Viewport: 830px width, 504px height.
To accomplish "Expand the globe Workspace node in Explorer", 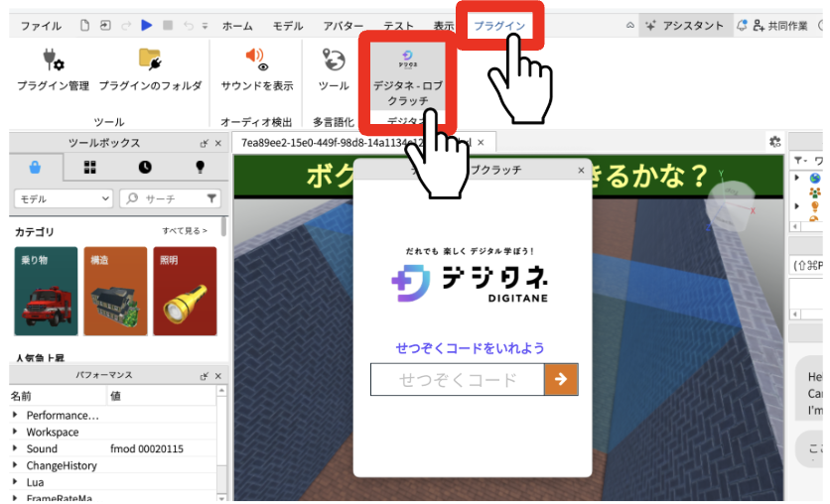I will point(796,178).
